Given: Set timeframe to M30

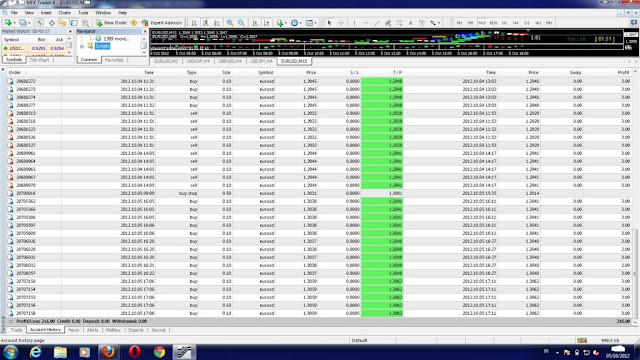Looking at the screenshot, I should 493,23.
